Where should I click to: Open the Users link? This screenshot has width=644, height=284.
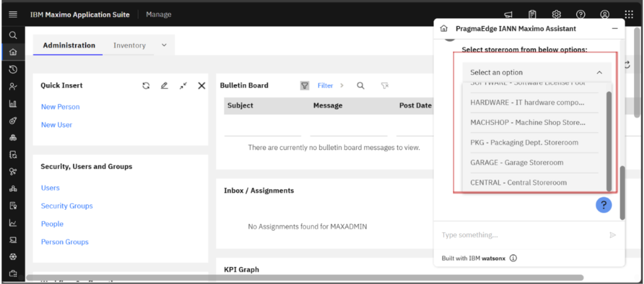(50, 188)
